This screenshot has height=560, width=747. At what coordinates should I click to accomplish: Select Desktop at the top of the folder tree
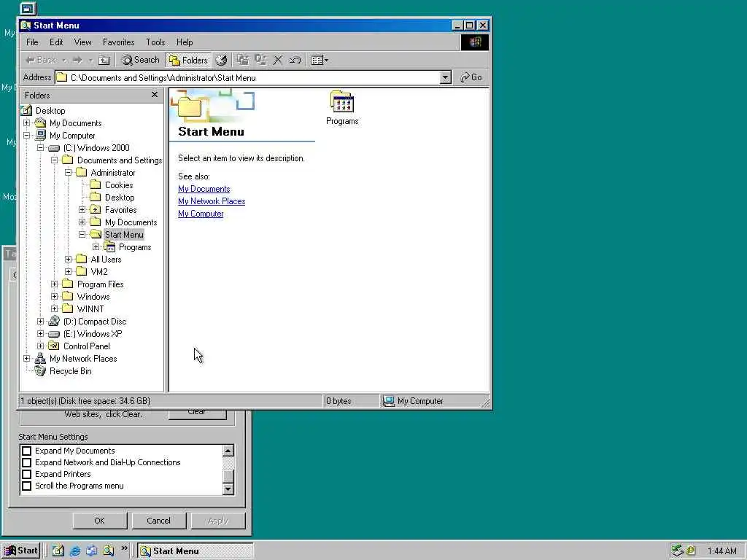click(x=50, y=111)
